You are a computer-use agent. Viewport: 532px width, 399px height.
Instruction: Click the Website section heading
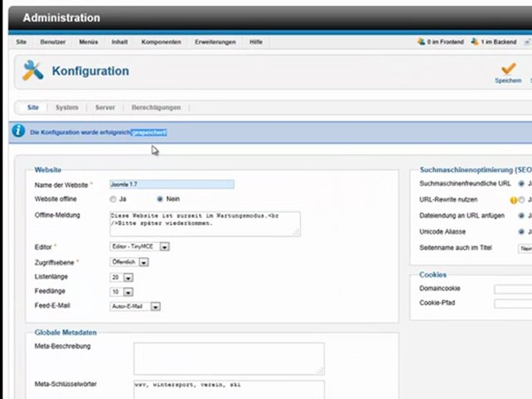coord(48,170)
